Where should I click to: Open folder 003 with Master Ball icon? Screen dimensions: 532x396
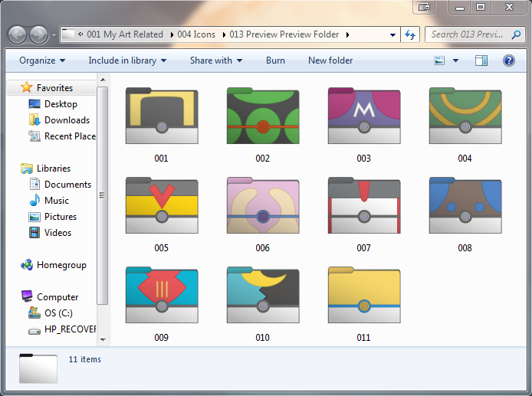[364, 116]
